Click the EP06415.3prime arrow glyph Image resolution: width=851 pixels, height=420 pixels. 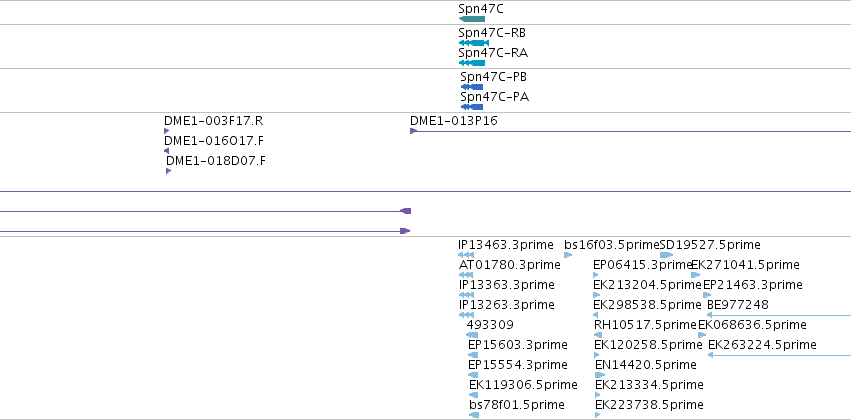(x=596, y=275)
